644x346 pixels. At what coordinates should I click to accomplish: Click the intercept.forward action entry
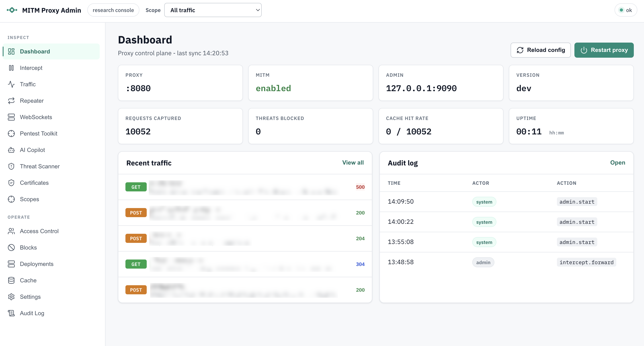pos(586,262)
